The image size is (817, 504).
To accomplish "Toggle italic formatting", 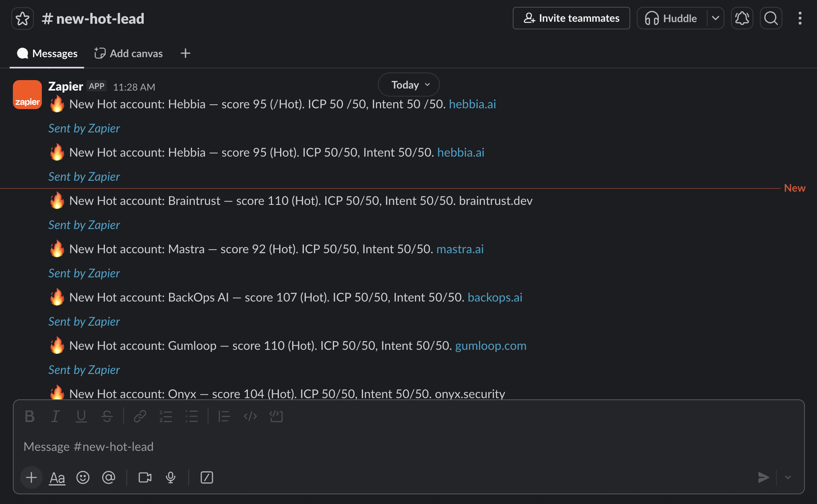I will coord(55,416).
